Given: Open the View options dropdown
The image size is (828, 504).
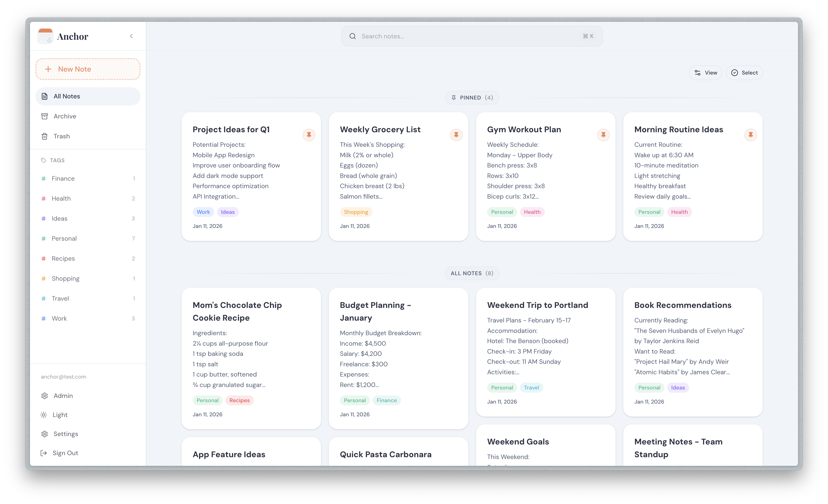Looking at the screenshot, I should [705, 72].
